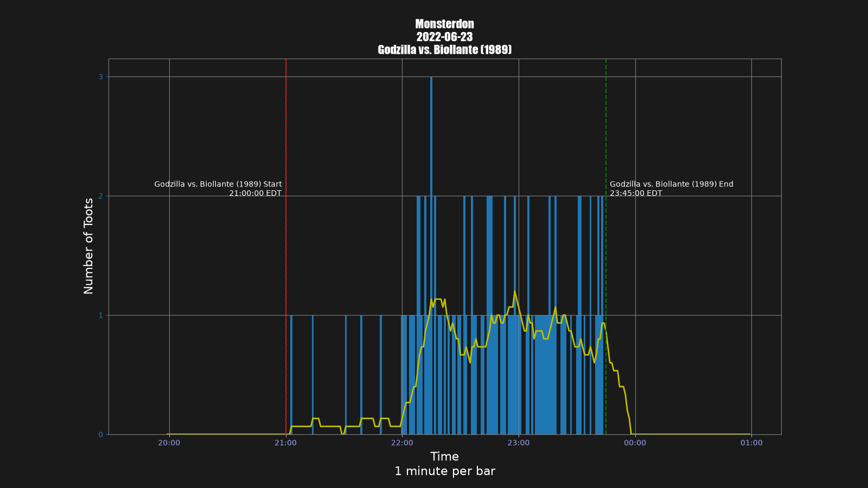Image resolution: width=868 pixels, height=488 pixels.
Task: Select the y-axis tick label "1"
Action: point(100,316)
